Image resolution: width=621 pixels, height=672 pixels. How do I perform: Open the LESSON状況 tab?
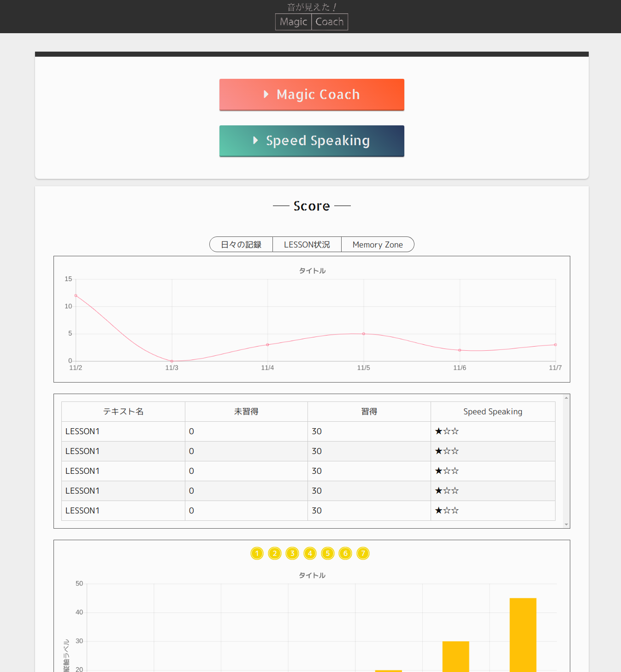[307, 245]
